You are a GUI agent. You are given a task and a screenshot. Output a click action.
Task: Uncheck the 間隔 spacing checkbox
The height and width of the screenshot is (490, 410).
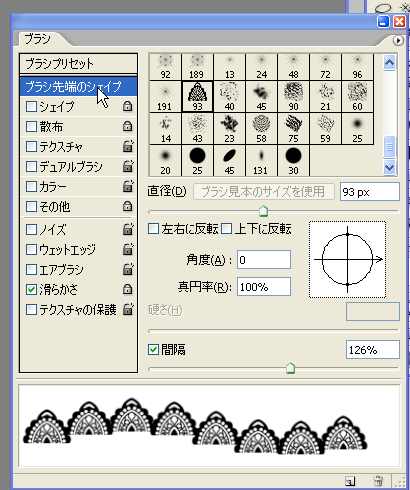(153, 350)
